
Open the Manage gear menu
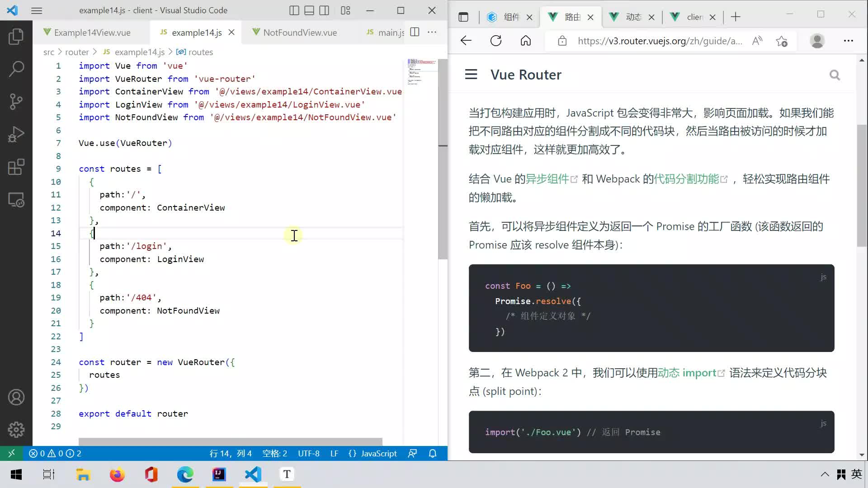tap(16, 430)
